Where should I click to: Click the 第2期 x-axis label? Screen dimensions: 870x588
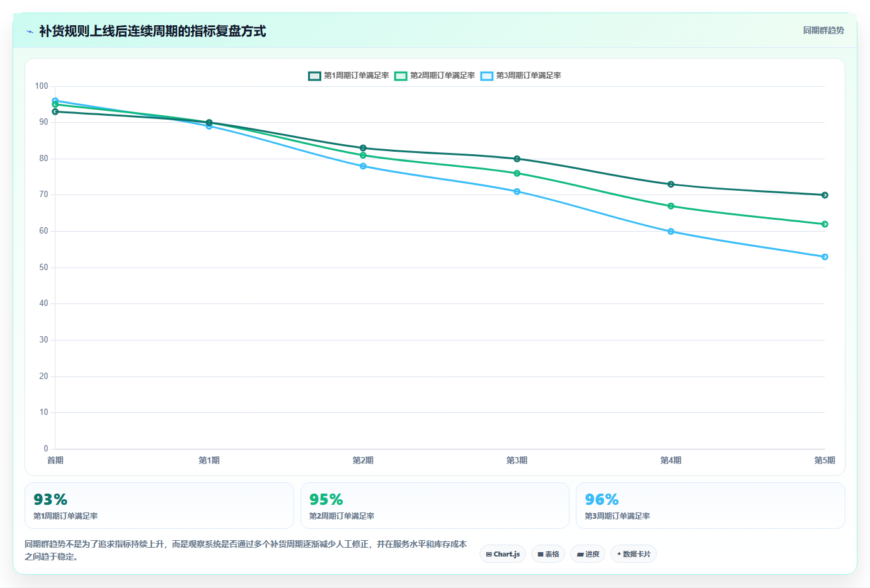363,460
